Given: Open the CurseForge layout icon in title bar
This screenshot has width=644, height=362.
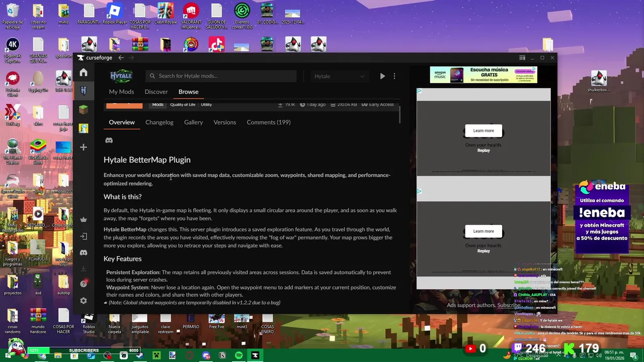Looking at the screenshot, I should pyautogui.click(x=522, y=58).
